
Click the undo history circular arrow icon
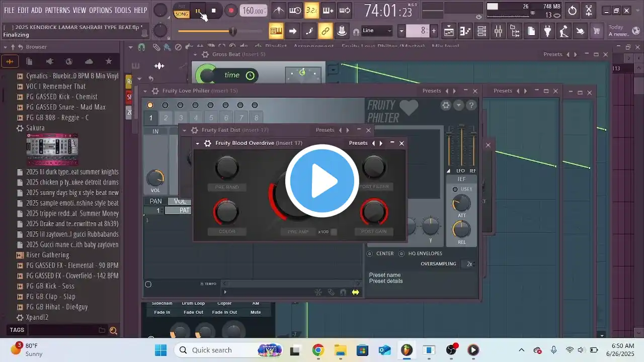(573, 11)
